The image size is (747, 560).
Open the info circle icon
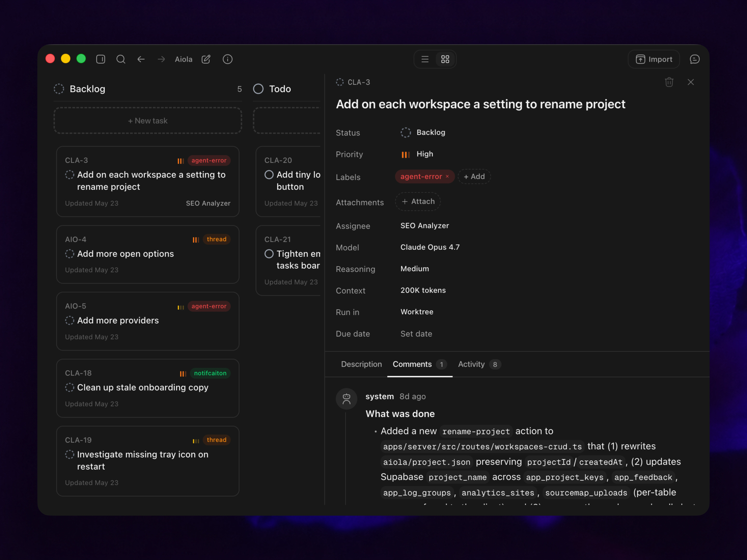(x=228, y=59)
